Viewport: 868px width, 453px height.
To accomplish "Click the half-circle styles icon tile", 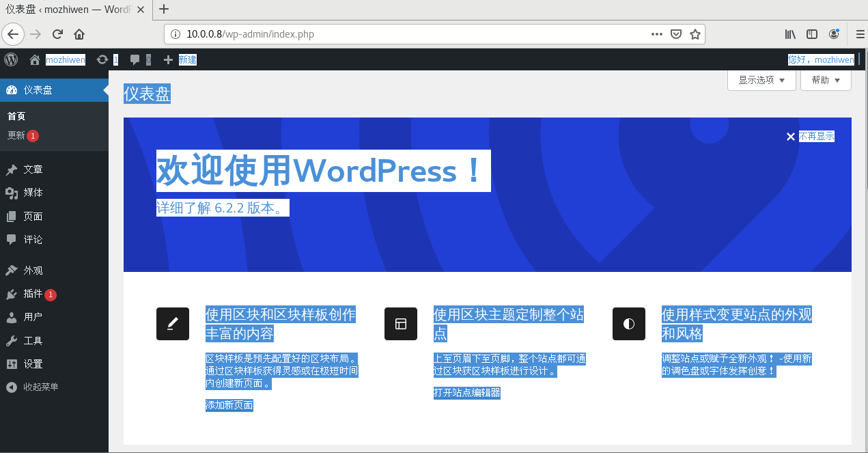I will (x=629, y=324).
